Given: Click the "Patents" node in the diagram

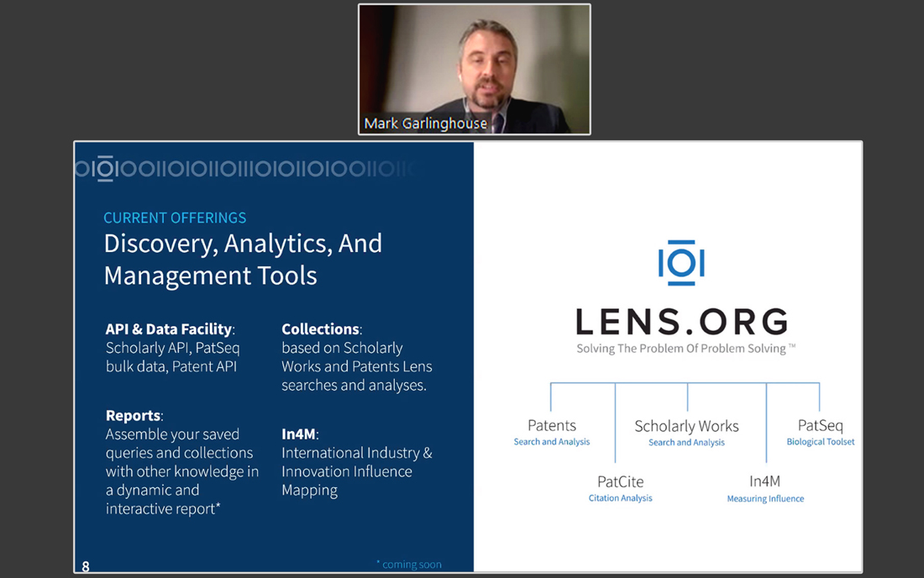Looking at the screenshot, I should pos(552,425).
